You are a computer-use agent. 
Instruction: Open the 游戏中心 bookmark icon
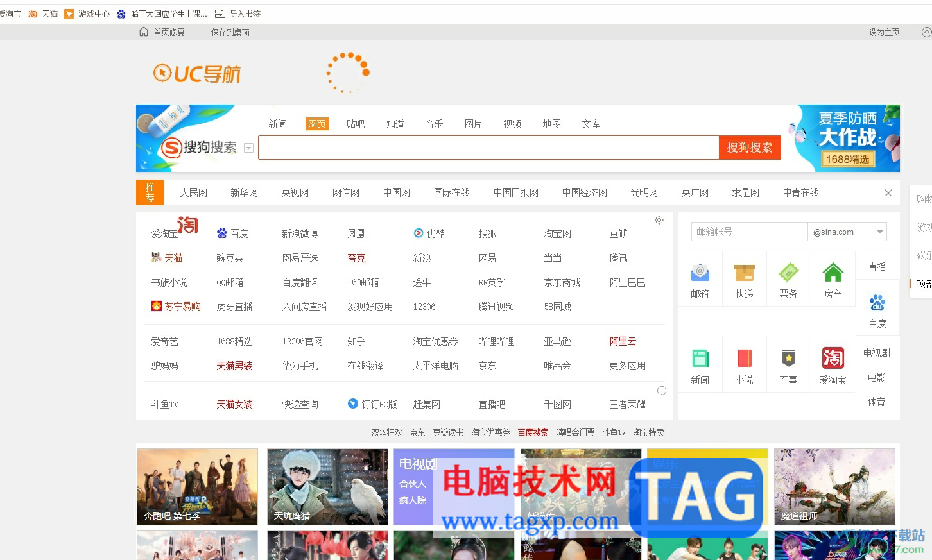click(69, 13)
